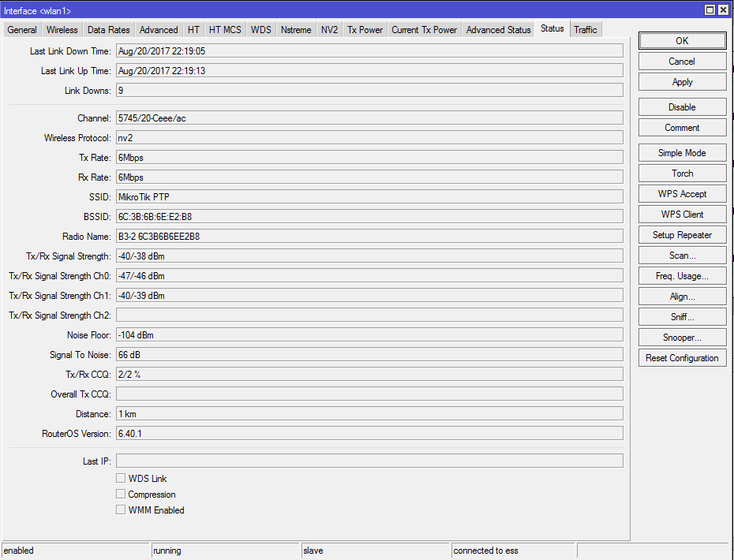Enable the WDS Link checkbox
The image size is (734, 560).
pos(121,478)
